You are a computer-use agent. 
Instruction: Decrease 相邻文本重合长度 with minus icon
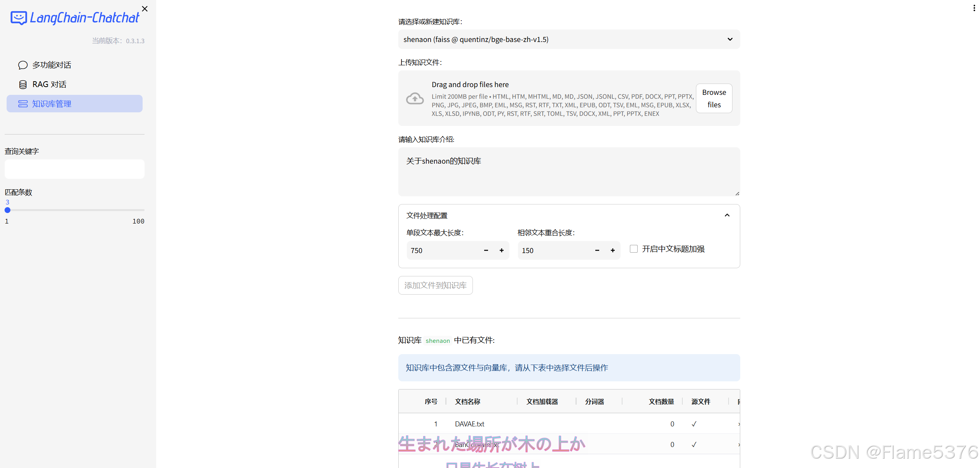click(x=597, y=250)
